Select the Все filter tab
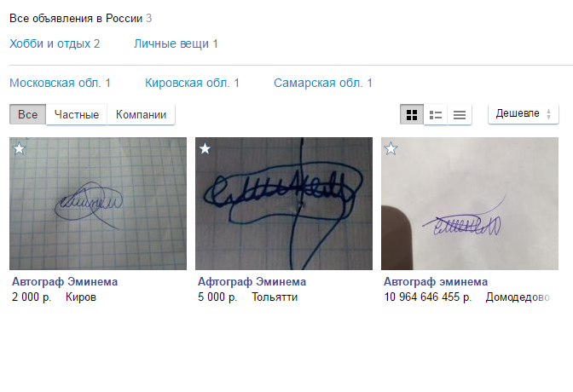The image size is (573, 392). pos(28,114)
